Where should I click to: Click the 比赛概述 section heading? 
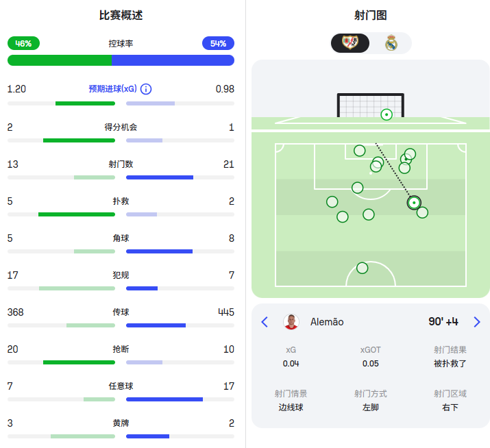[121, 15]
